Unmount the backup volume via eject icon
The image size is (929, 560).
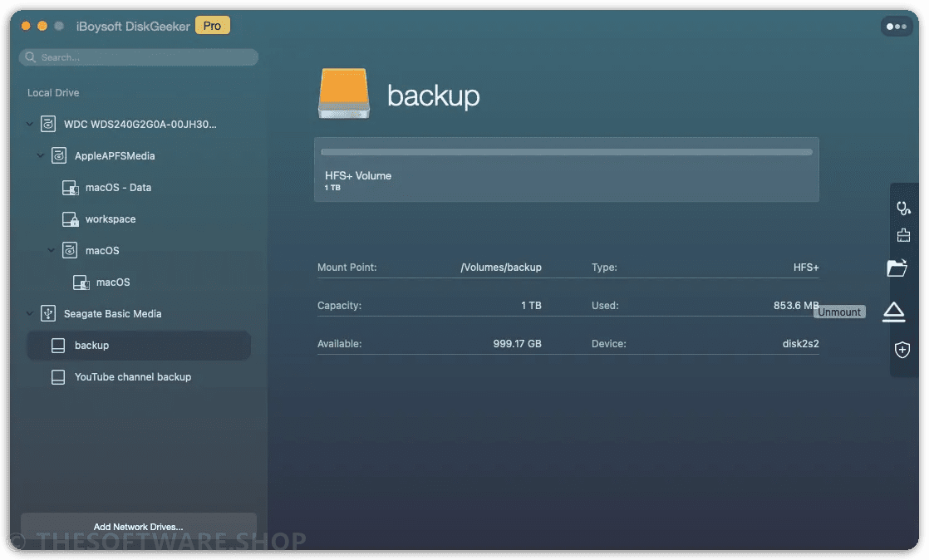[893, 312]
